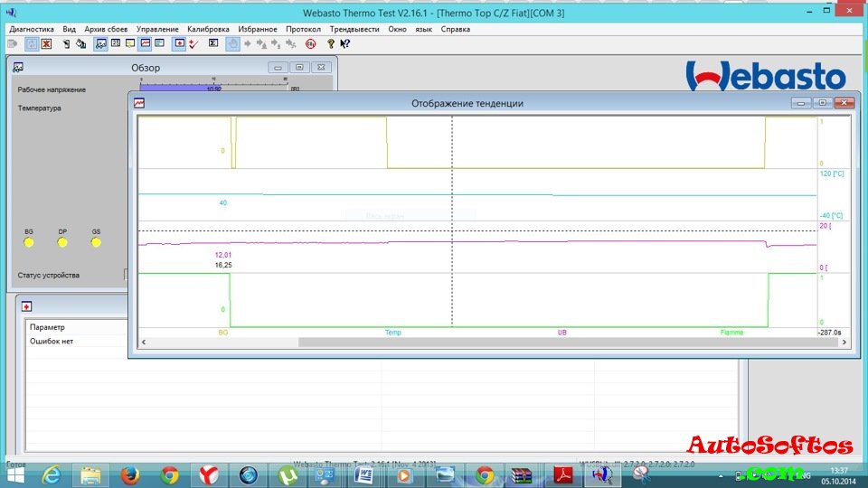The image size is (868, 488).
Task: Toggle the fault memory red-cross toolbar icon
Action: click(179, 43)
